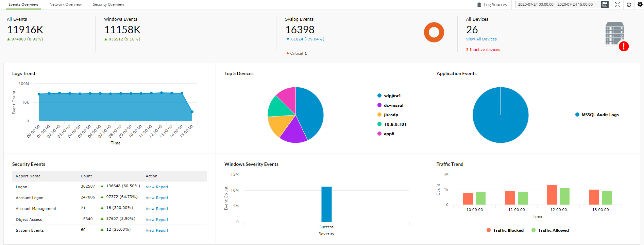This screenshot has height=245, width=644.
Task: Click the Syslog Events orange donut chart
Action: (x=434, y=32)
